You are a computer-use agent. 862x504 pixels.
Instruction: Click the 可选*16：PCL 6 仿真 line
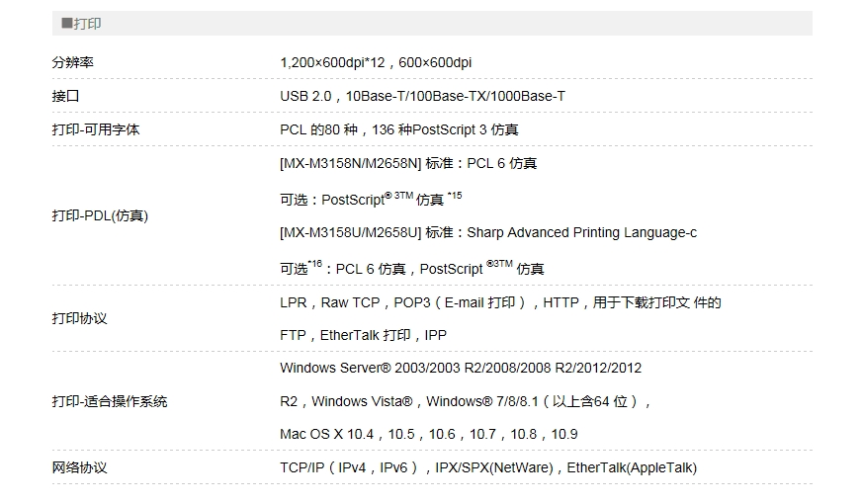point(411,268)
